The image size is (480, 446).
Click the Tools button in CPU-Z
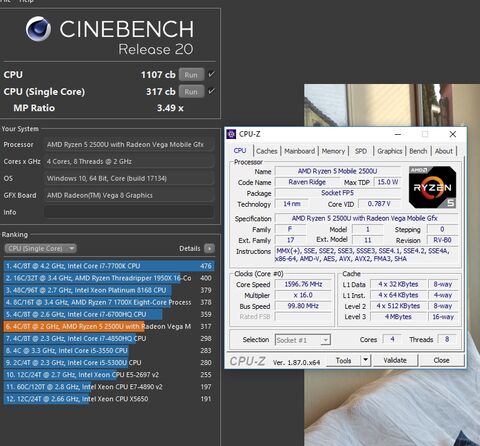[x=343, y=360]
